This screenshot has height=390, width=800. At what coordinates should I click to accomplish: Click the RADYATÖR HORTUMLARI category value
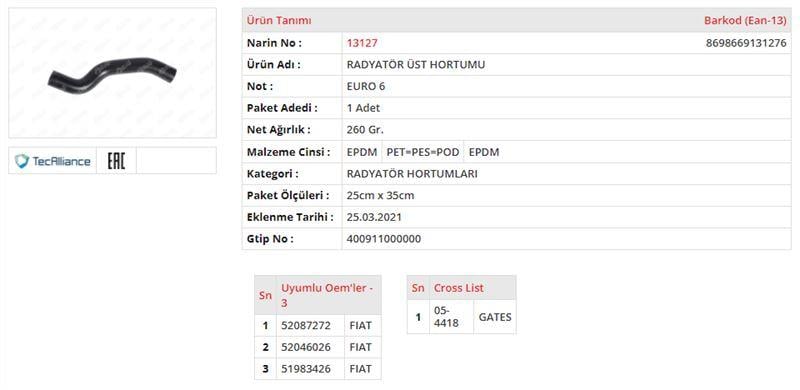tap(412, 174)
